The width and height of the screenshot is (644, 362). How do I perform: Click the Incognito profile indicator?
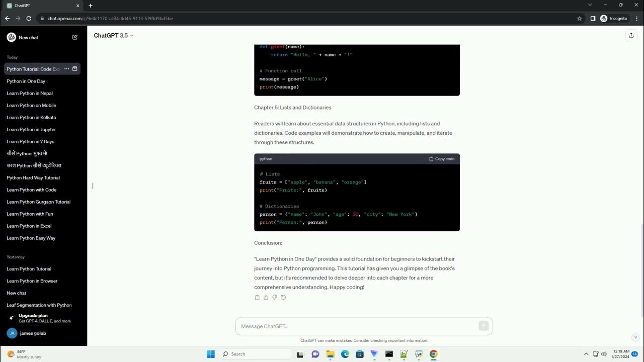[x=614, y=18]
